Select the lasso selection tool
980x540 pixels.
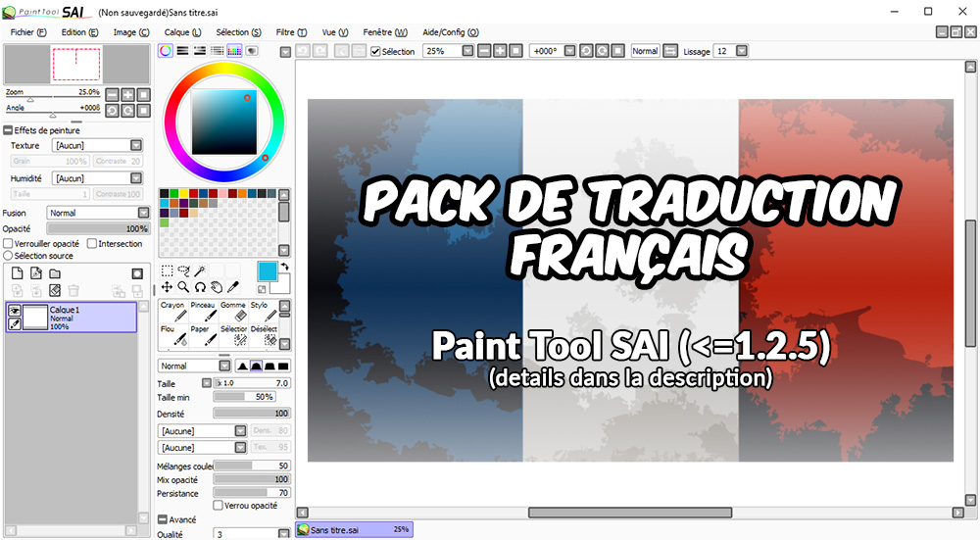point(183,270)
